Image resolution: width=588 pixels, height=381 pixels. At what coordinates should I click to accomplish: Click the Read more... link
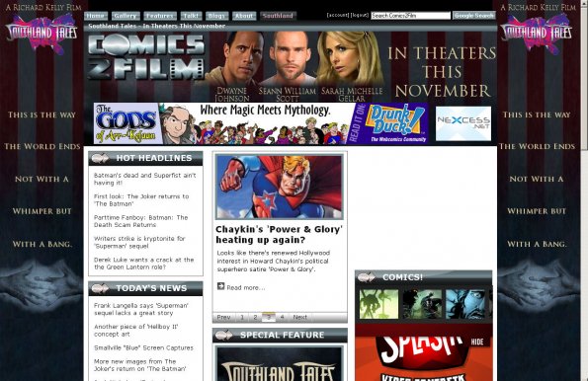click(246, 287)
